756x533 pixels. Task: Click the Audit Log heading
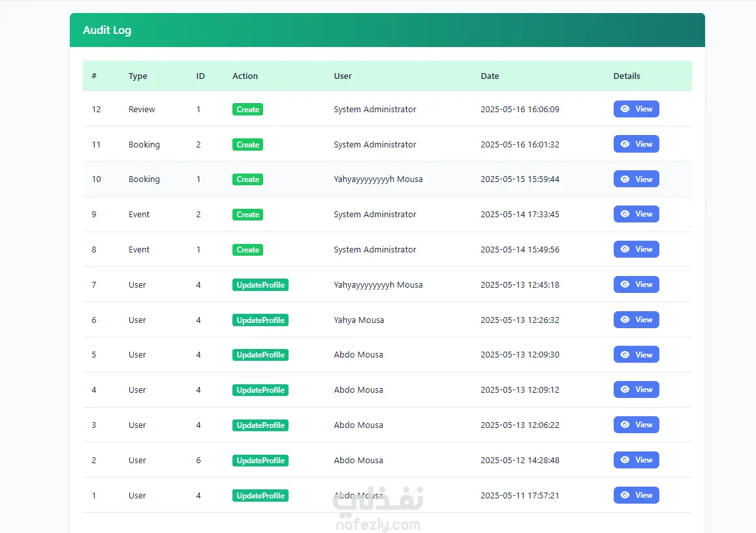coord(107,30)
